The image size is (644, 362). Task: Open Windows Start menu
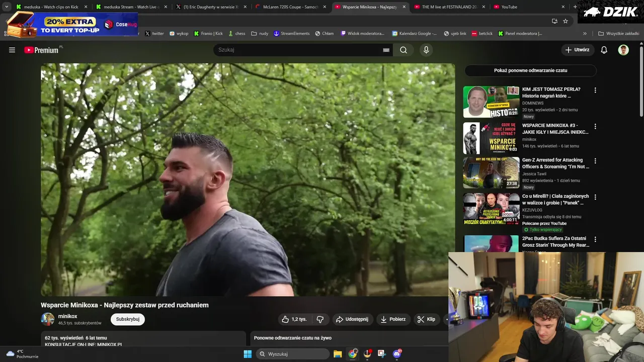pyautogui.click(x=248, y=354)
